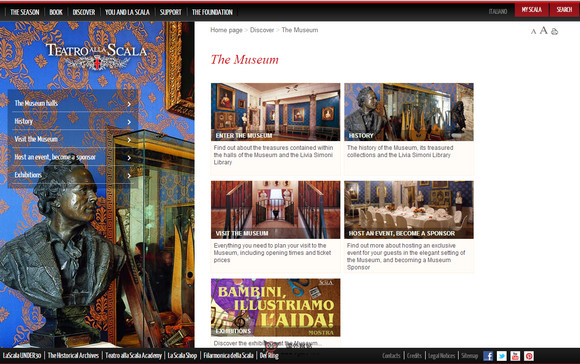Click the History card description text

coord(400,151)
